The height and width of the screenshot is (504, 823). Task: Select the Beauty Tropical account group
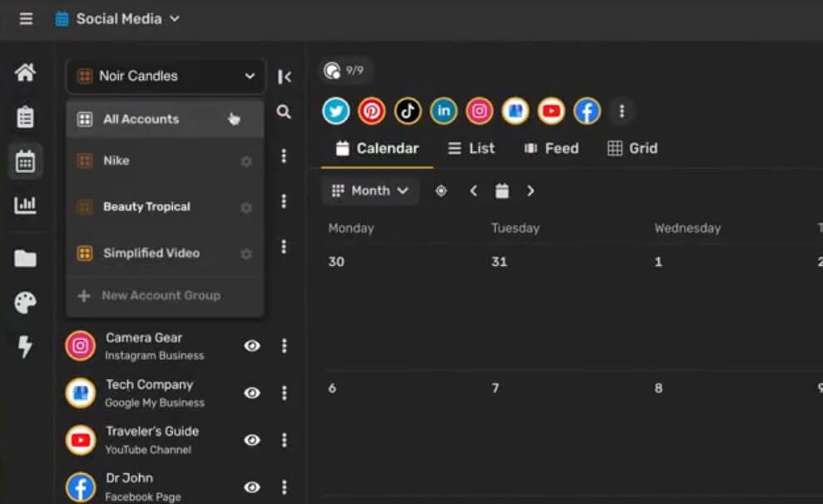165,206
